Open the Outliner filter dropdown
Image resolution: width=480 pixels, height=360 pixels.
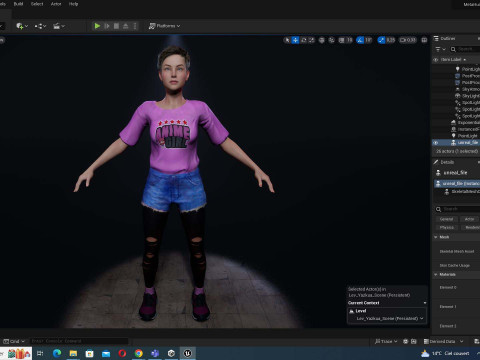(440, 49)
